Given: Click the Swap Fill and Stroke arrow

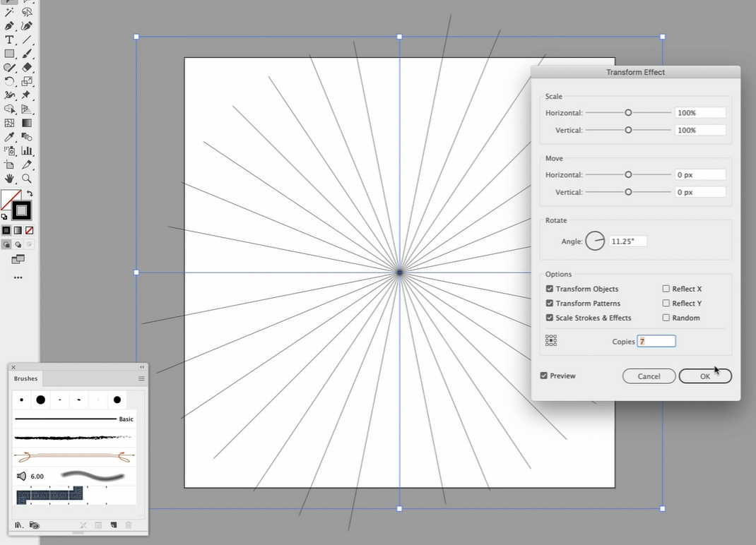Looking at the screenshot, I should [x=30, y=193].
